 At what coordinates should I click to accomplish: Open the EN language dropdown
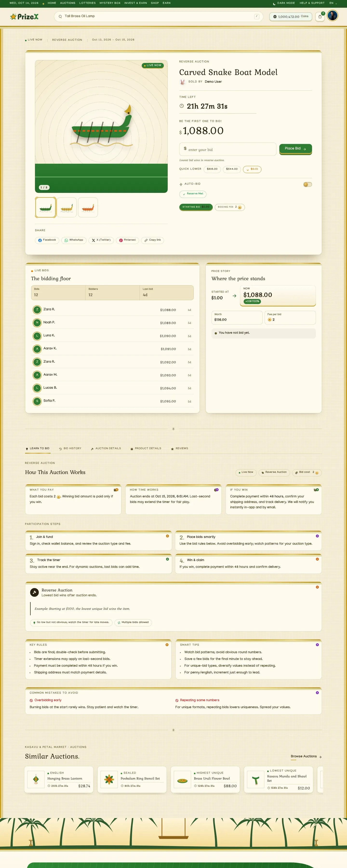(x=333, y=3)
